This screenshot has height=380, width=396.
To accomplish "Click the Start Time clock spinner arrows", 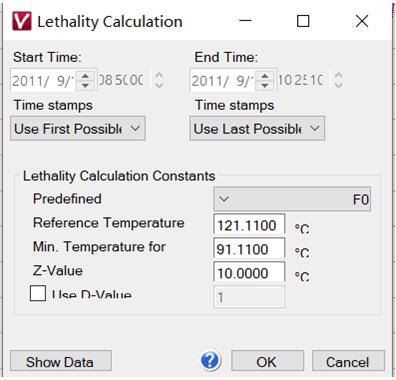I will pyautogui.click(x=159, y=80).
